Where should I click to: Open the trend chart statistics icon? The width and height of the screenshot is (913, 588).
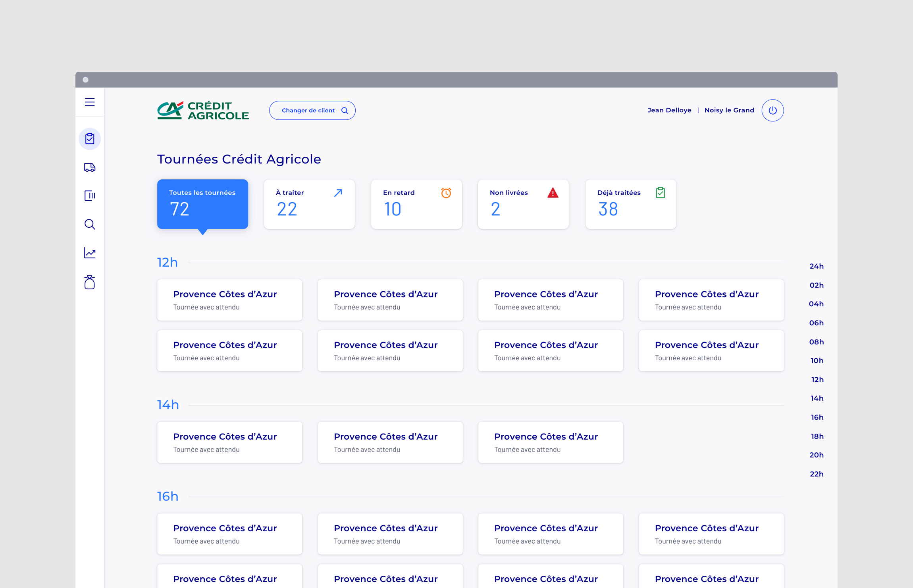tap(90, 253)
